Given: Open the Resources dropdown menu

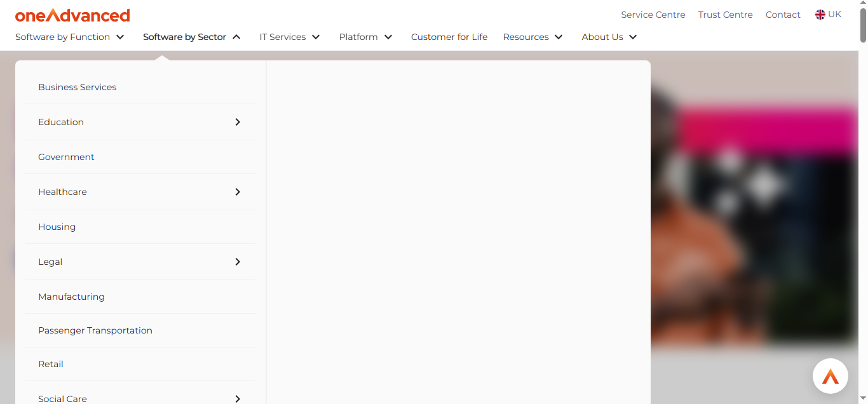Looking at the screenshot, I should tap(532, 37).
